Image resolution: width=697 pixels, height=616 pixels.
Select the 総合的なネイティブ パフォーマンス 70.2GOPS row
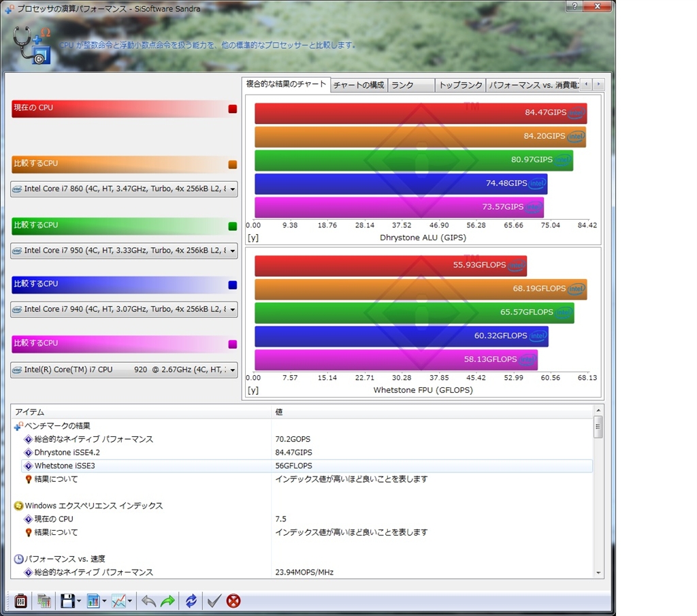307,439
